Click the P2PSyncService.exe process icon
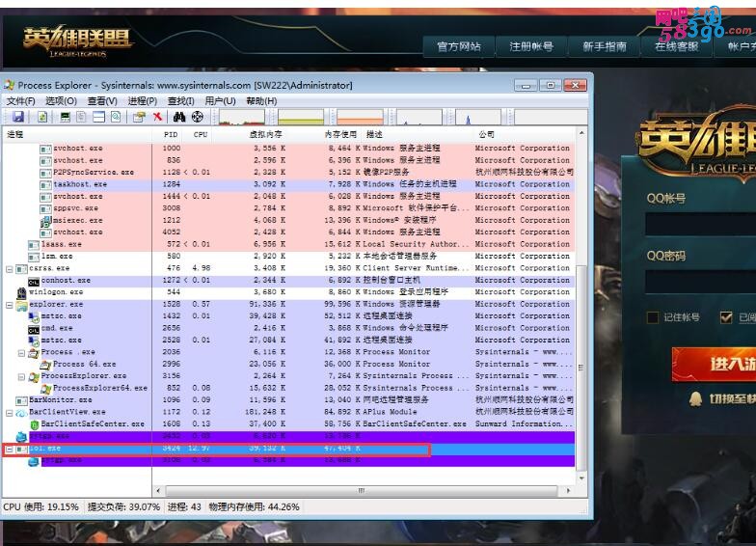The height and width of the screenshot is (546, 756). coord(46,173)
